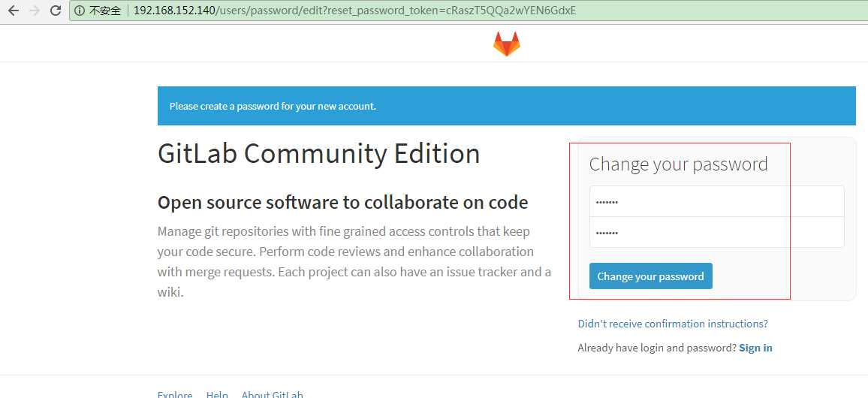868x398 pixels.
Task: Click the browser forward arrow
Action: click(x=35, y=11)
